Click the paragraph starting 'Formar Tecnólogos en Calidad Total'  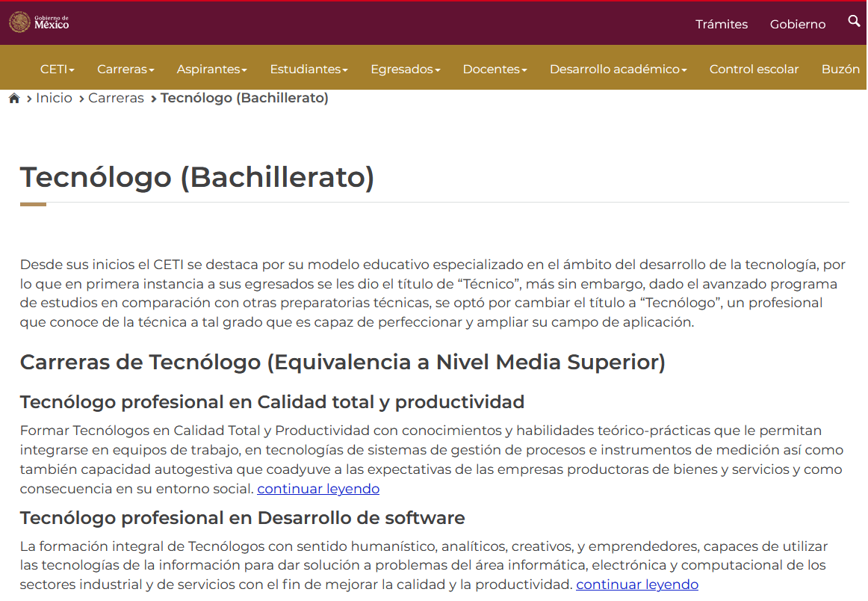432,460
